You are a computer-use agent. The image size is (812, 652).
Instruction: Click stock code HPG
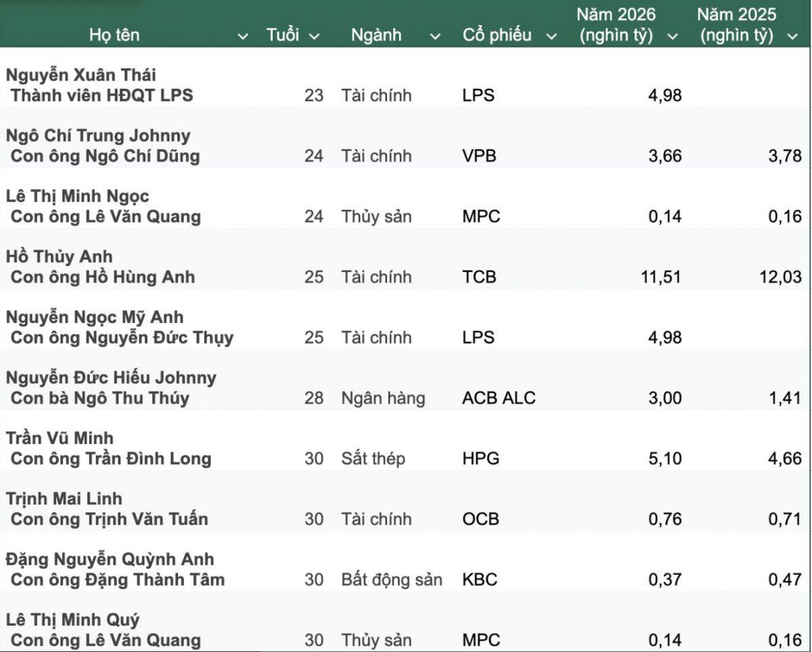click(480, 459)
